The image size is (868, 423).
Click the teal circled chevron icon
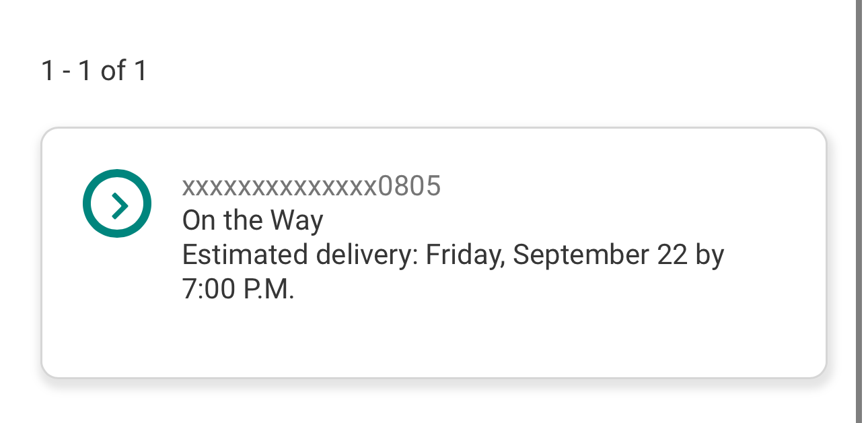[117, 203]
